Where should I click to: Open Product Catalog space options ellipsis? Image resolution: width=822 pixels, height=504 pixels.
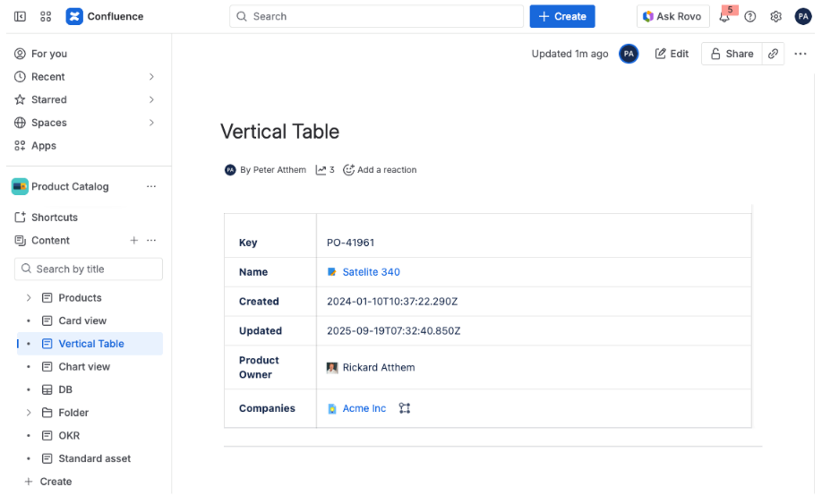pyautogui.click(x=151, y=186)
